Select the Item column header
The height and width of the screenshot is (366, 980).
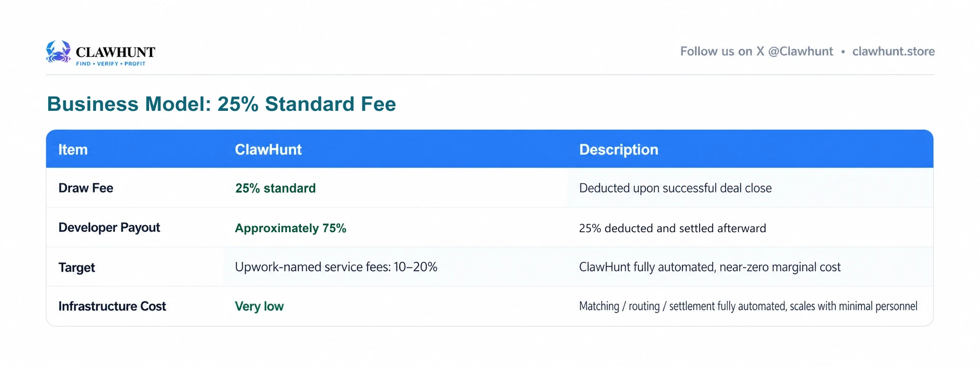coord(73,150)
